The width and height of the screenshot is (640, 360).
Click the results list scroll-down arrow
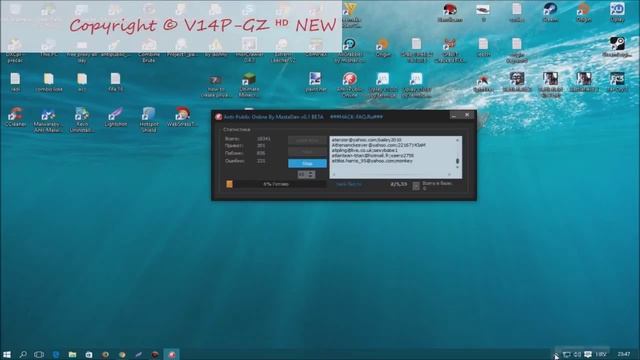coord(457,167)
